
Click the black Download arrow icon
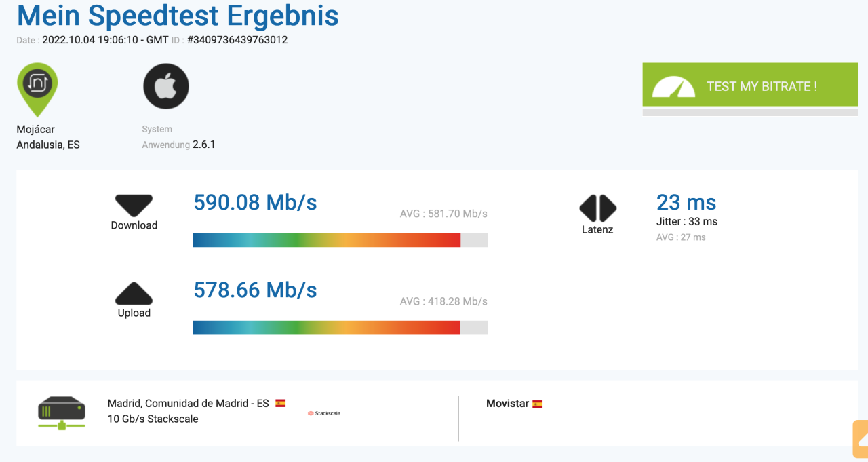134,206
